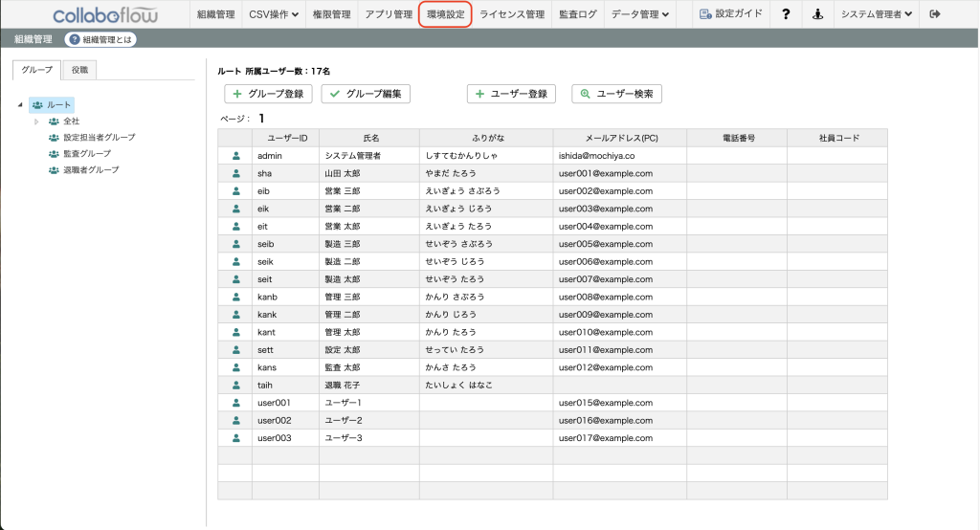Click the user icon in the admin row
Image resolution: width=980 pixels, height=530 pixels.
pos(234,155)
